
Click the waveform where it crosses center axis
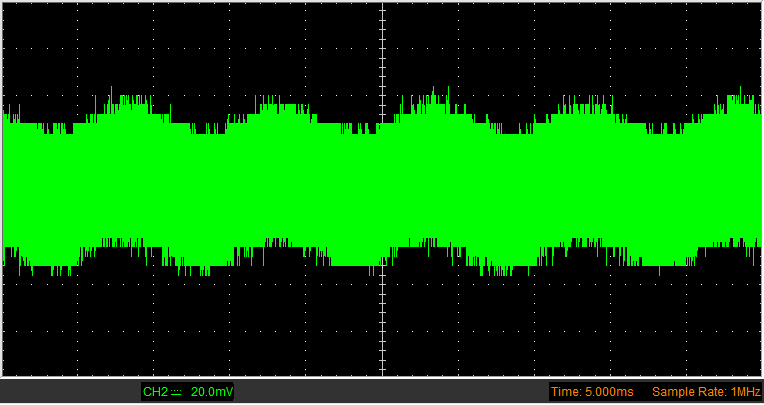pyautogui.click(x=382, y=195)
